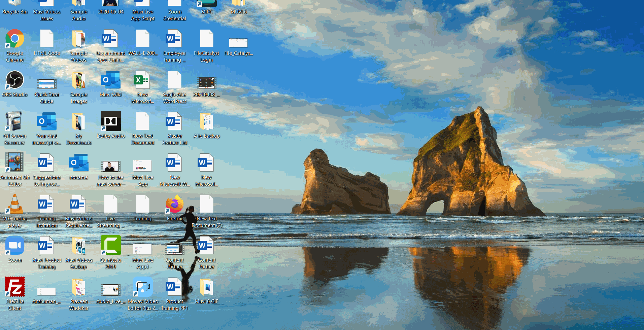Select the FileCatalyst Login file
The image size is (644, 330).
click(x=207, y=46)
